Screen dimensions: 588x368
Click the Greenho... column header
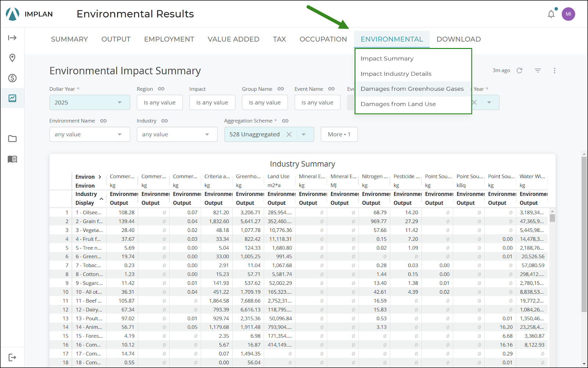tap(248, 176)
